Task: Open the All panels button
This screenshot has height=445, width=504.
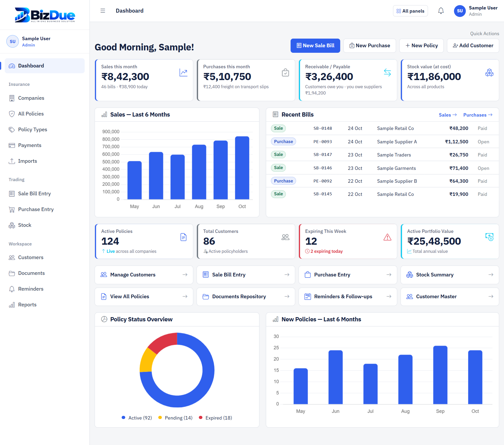Action: (x=410, y=11)
